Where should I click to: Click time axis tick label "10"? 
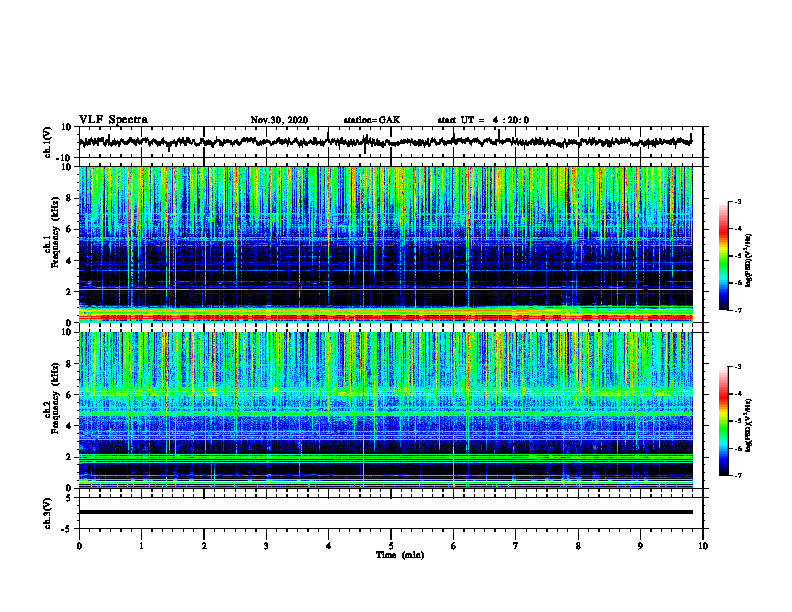click(x=703, y=546)
